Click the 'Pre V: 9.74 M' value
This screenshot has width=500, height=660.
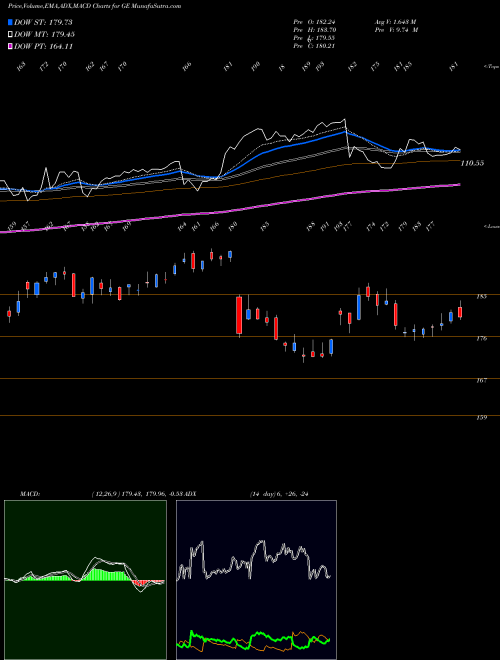pos(396,30)
